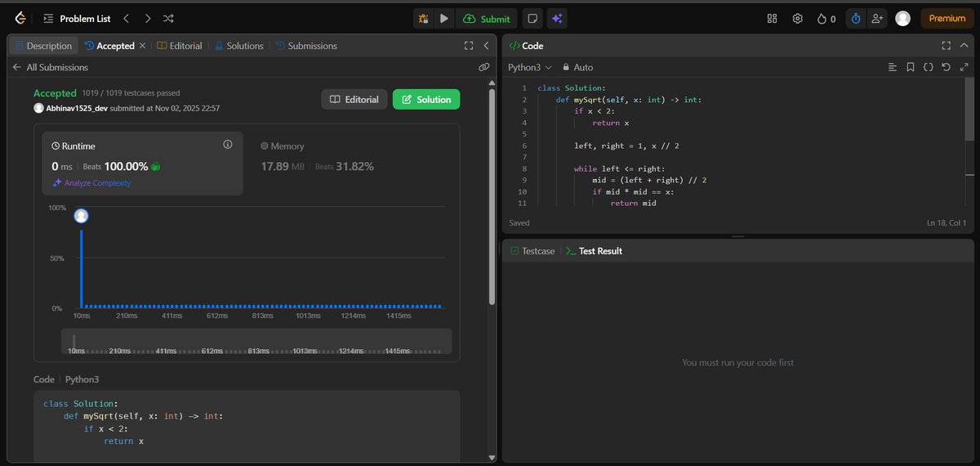Click the 'Saved' status text
Viewport: 980px width, 466px height.
(519, 222)
